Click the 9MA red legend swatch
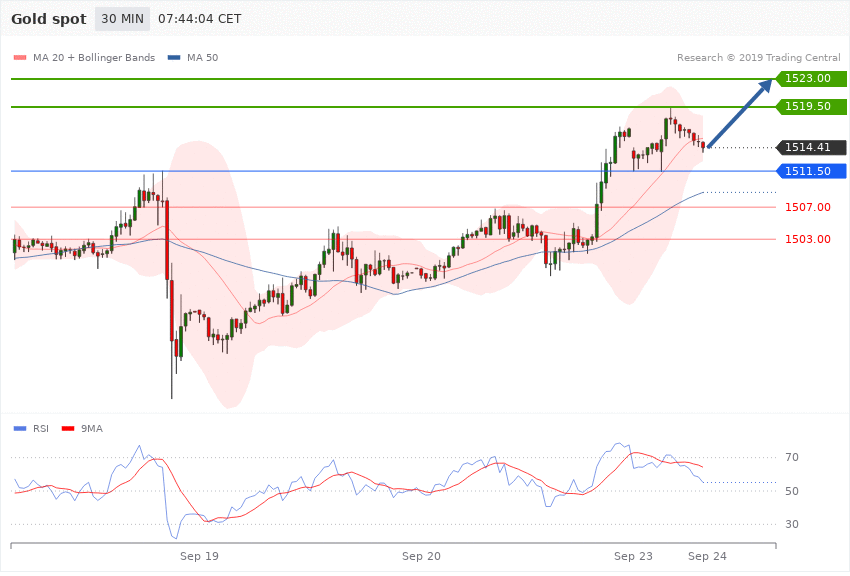The image size is (850, 576). (x=68, y=429)
